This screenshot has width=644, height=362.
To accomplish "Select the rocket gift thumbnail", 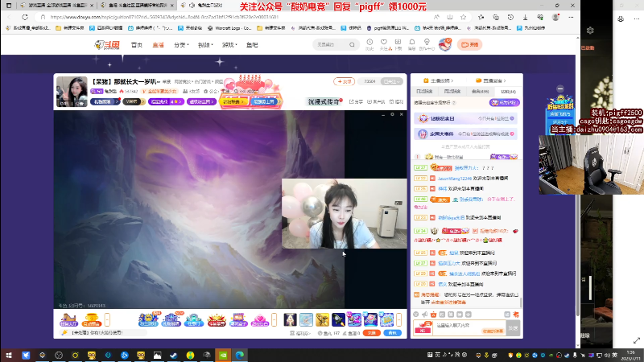I will (338, 319).
